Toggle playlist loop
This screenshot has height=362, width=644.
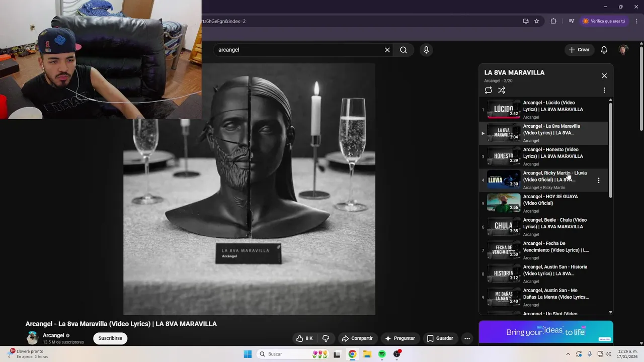click(x=488, y=90)
